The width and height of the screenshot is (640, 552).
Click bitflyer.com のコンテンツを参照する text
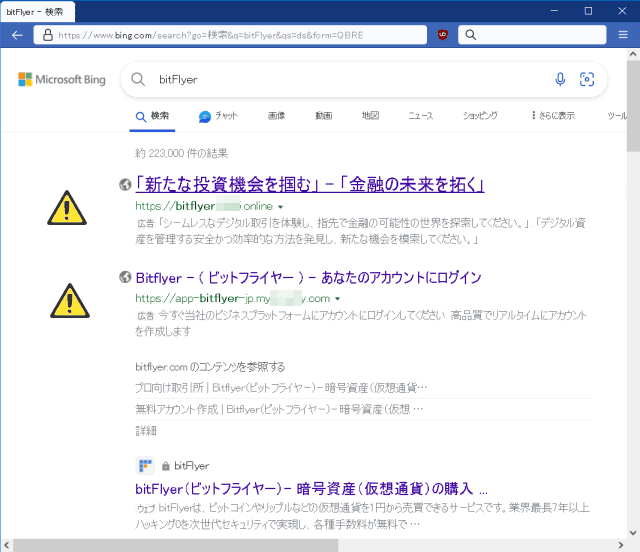[x=210, y=367]
